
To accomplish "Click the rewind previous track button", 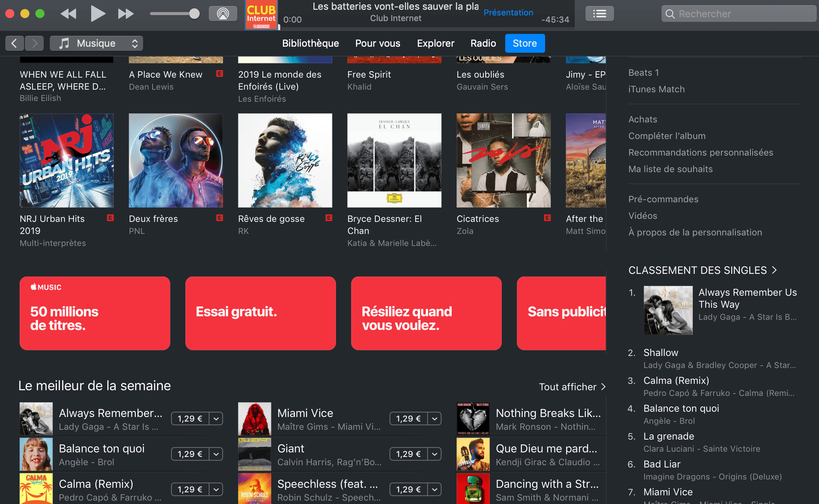I will click(69, 14).
